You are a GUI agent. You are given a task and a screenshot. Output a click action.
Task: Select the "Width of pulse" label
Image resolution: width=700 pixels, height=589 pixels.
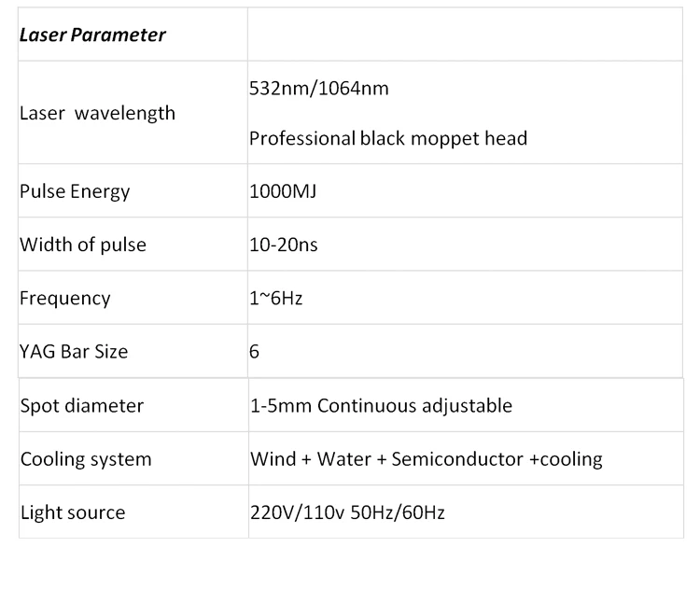pos(83,245)
